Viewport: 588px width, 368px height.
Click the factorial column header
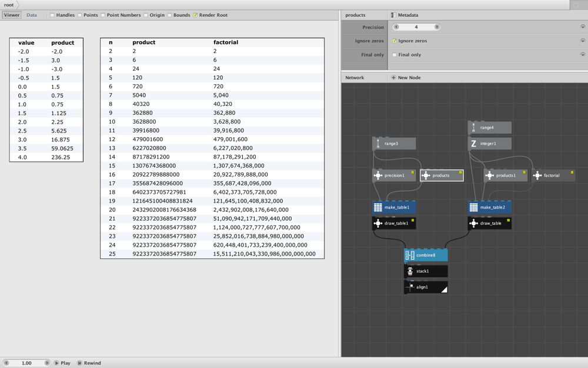pyautogui.click(x=226, y=42)
